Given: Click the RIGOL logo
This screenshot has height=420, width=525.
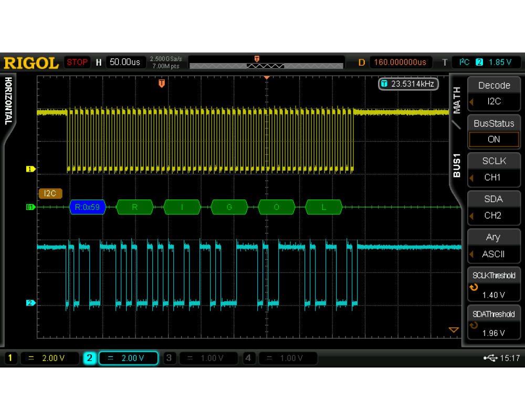Looking at the screenshot, I should point(31,62).
